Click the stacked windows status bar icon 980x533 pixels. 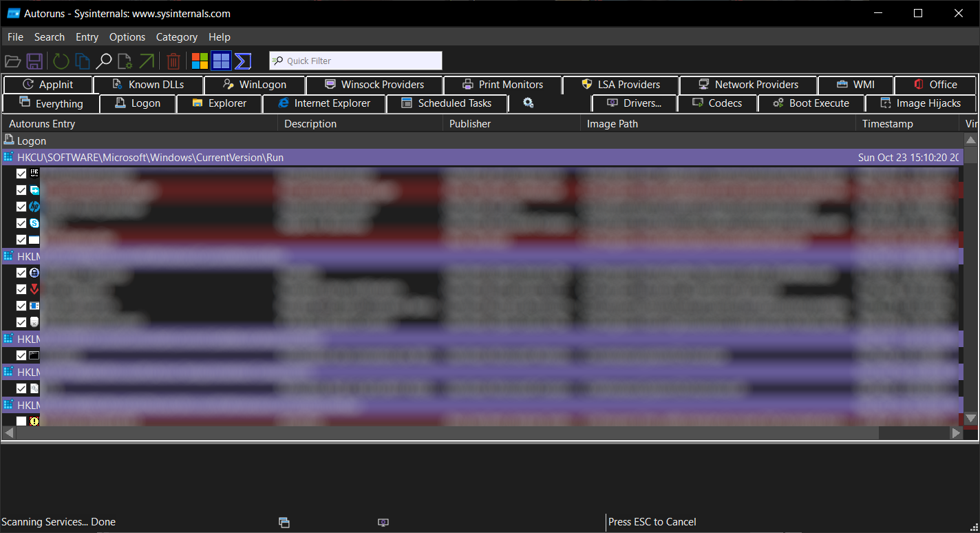284,523
